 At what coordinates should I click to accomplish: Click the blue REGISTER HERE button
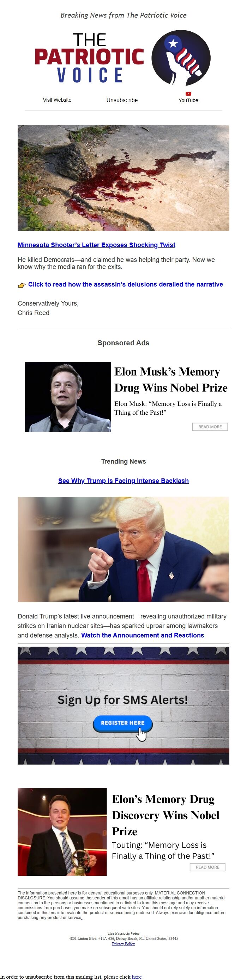123,723
